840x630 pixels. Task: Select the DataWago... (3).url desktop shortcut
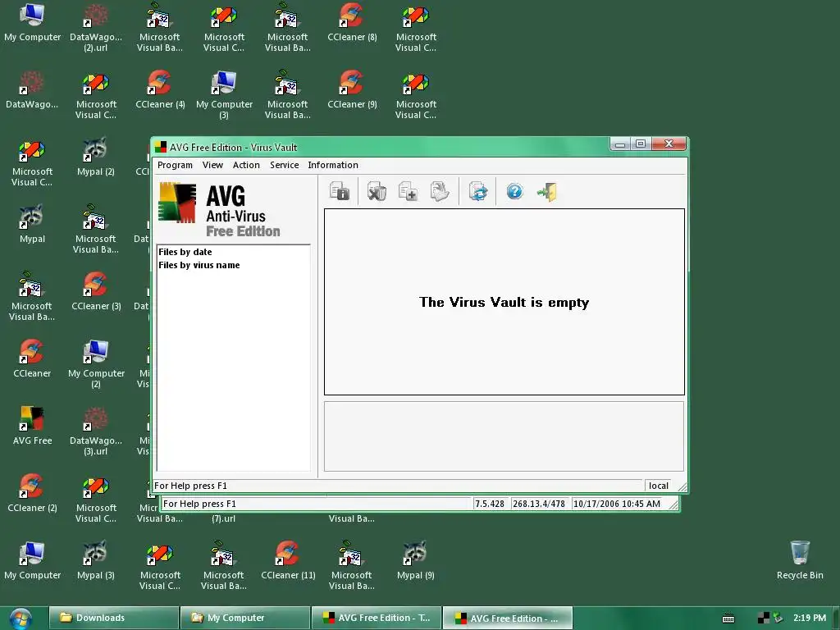click(96, 431)
